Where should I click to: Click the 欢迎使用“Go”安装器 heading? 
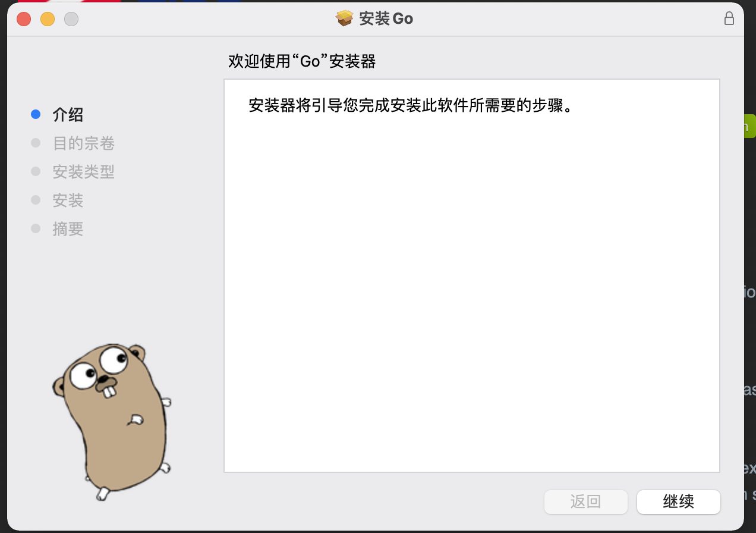[302, 61]
